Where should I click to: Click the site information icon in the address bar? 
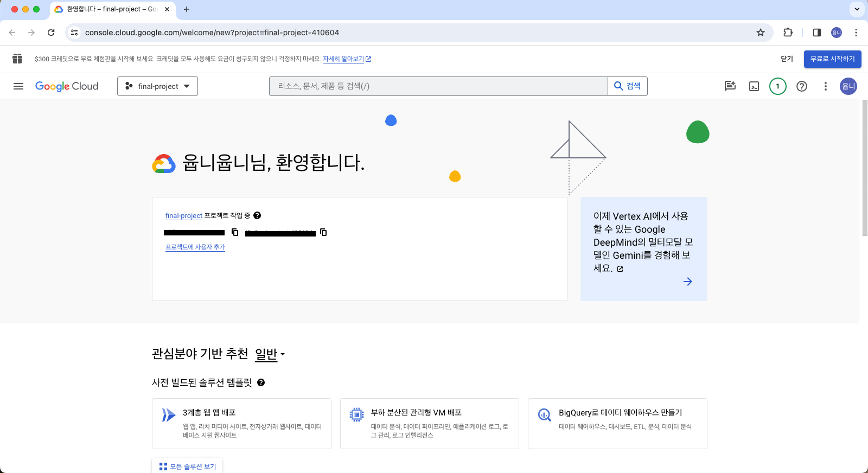point(74,33)
